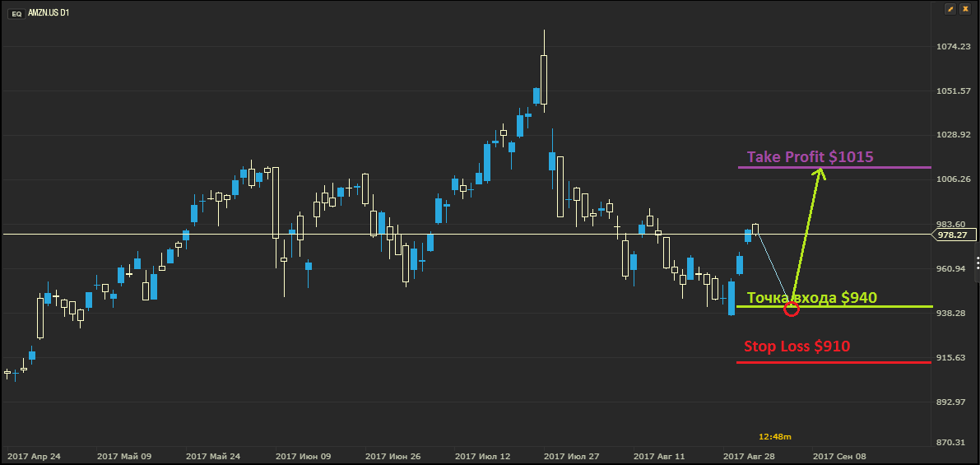The image size is (980, 465).
Task: Click the AMZN.US D1 chart title
Action: click(x=49, y=12)
